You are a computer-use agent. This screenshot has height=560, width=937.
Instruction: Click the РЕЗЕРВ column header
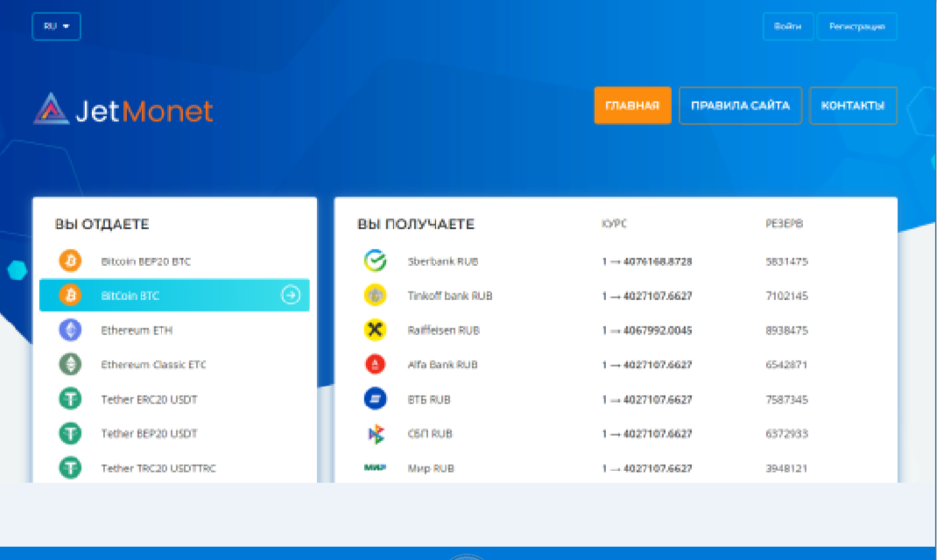click(x=784, y=223)
